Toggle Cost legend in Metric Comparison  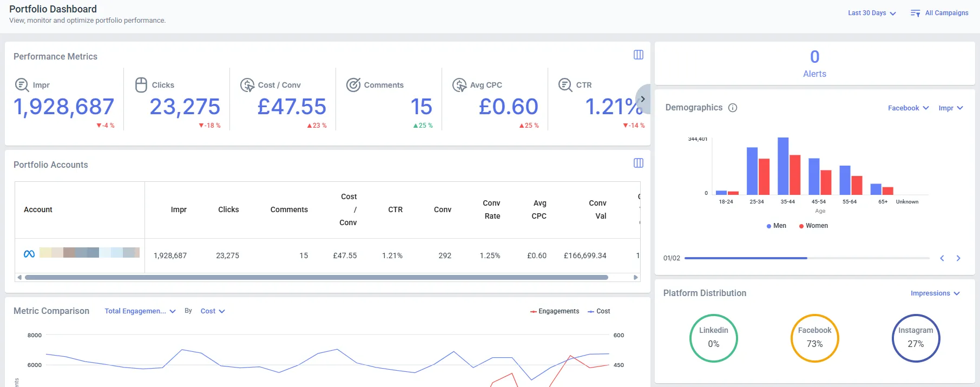(x=599, y=311)
